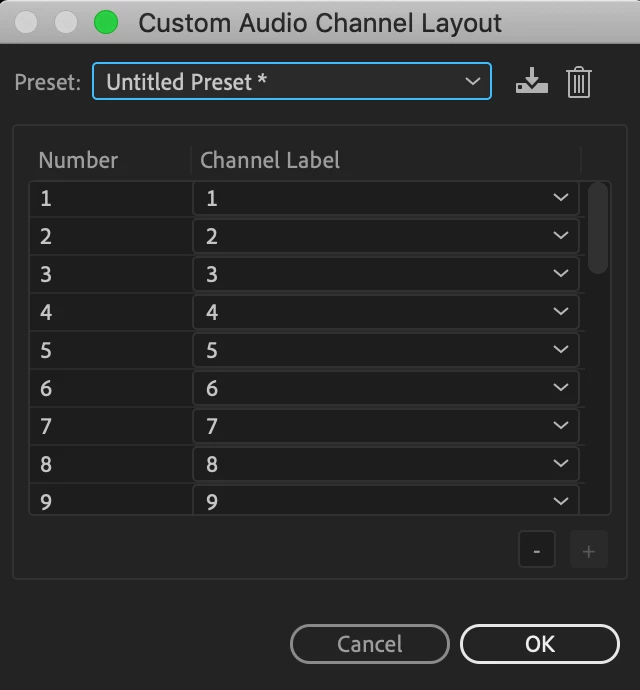
Task: Open the Preset dropdown menu
Action: click(292, 82)
